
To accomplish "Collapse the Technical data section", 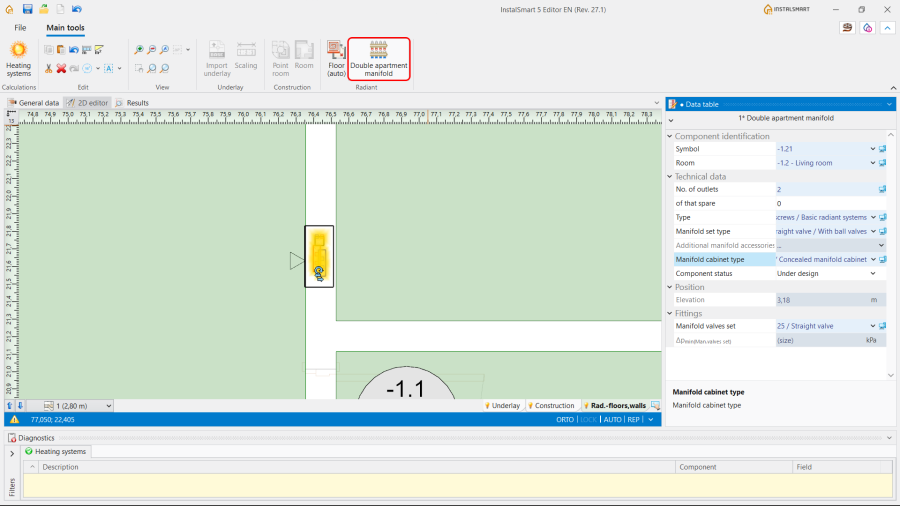I will point(670,177).
